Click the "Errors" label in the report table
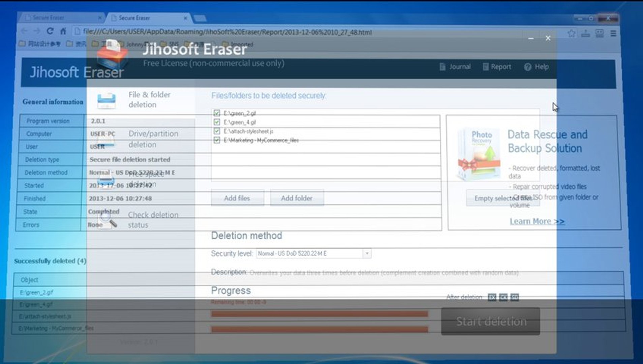643x364 pixels. [x=31, y=225]
